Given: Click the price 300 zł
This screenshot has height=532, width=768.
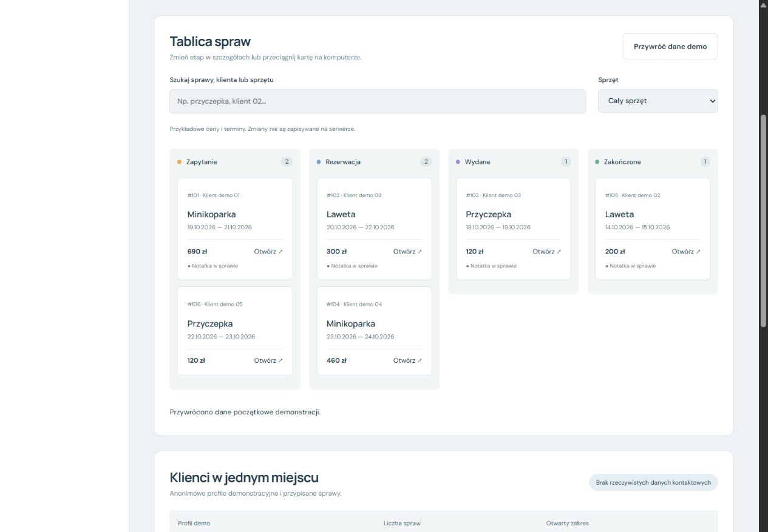Looking at the screenshot, I should click(336, 251).
